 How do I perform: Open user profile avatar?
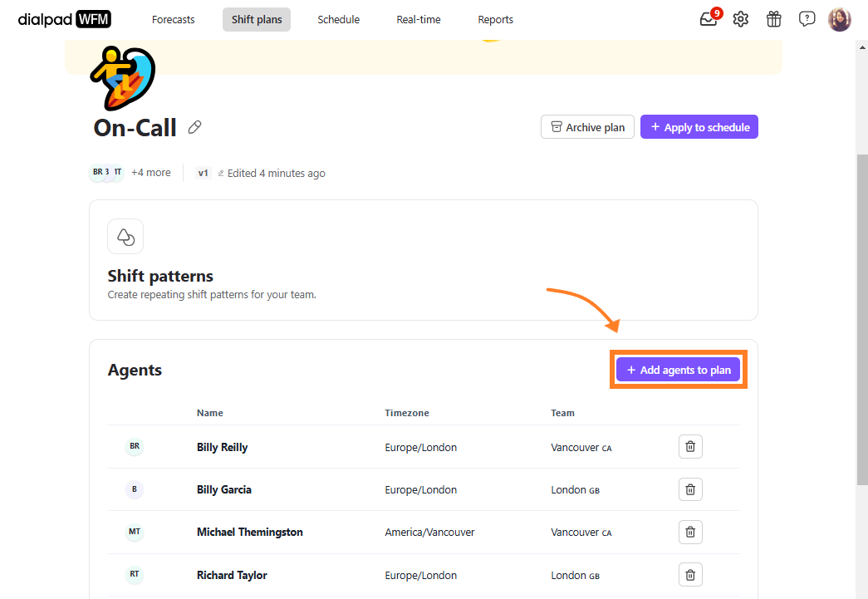point(839,19)
